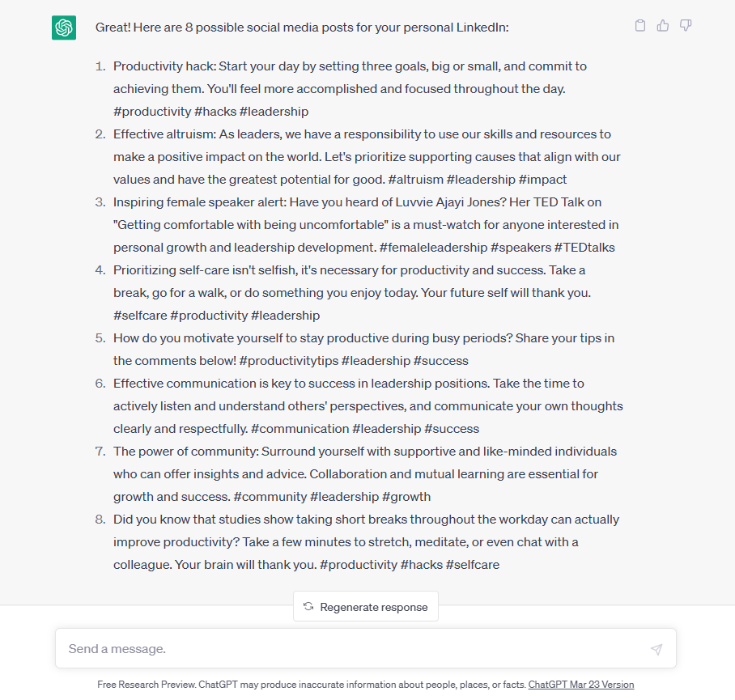
Task: Mark the response with thumbs down
Action: point(686,26)
